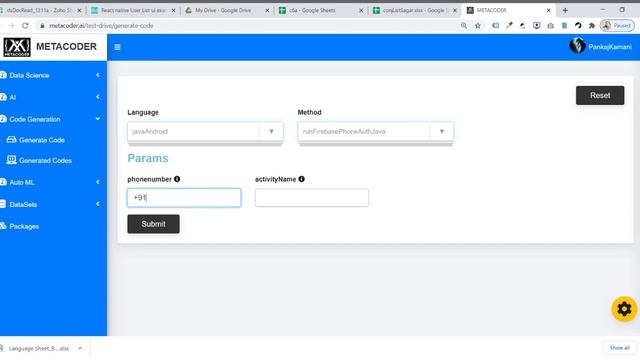Click the PankajKamani username

click(610, 47)
